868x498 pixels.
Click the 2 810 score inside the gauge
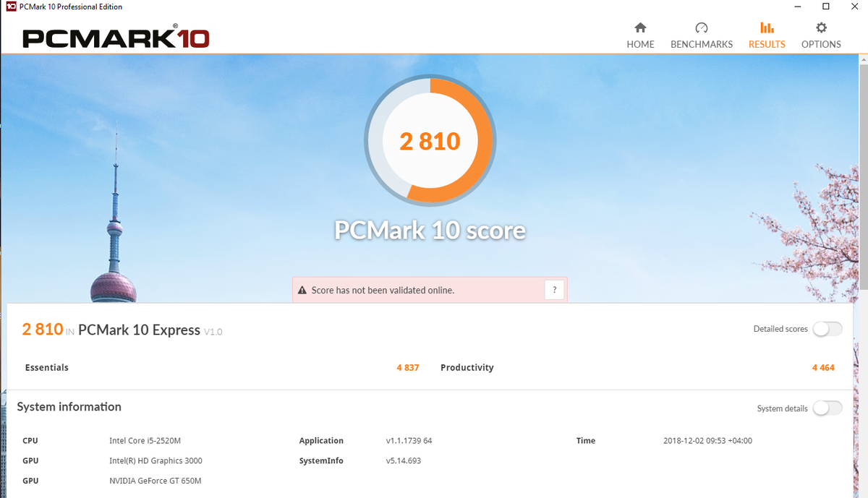(x=430, y=141)
